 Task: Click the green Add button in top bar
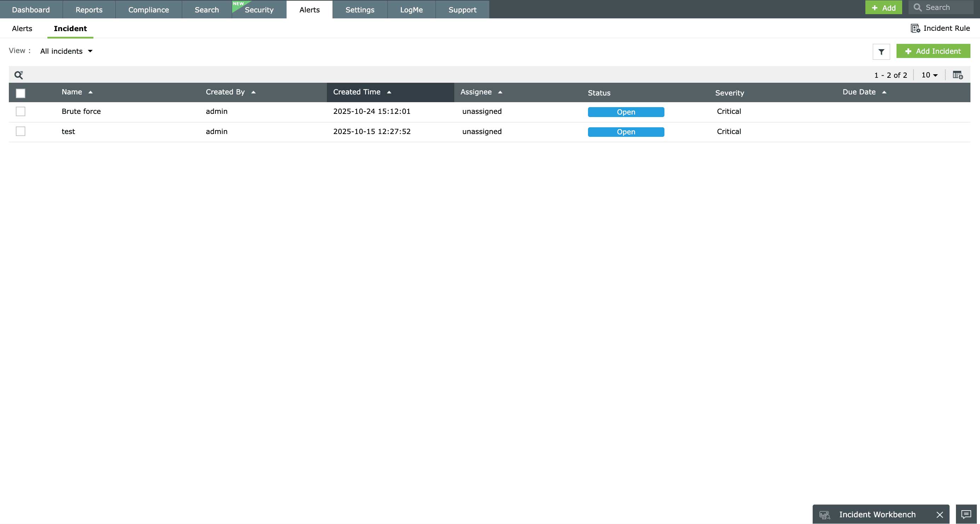[883, 8]
